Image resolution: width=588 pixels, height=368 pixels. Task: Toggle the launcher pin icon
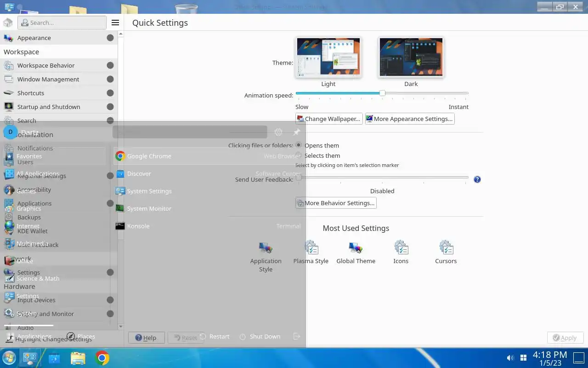296,132
